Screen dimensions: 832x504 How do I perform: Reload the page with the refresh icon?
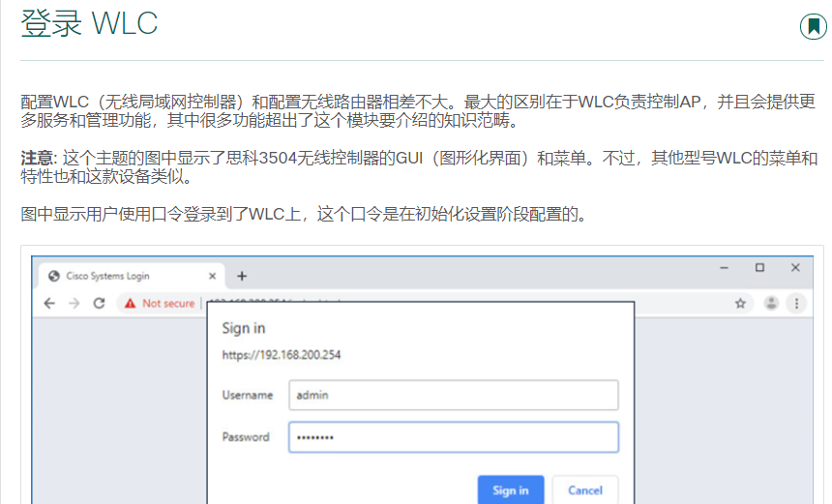pyautogui.click(x=99, y=303)
